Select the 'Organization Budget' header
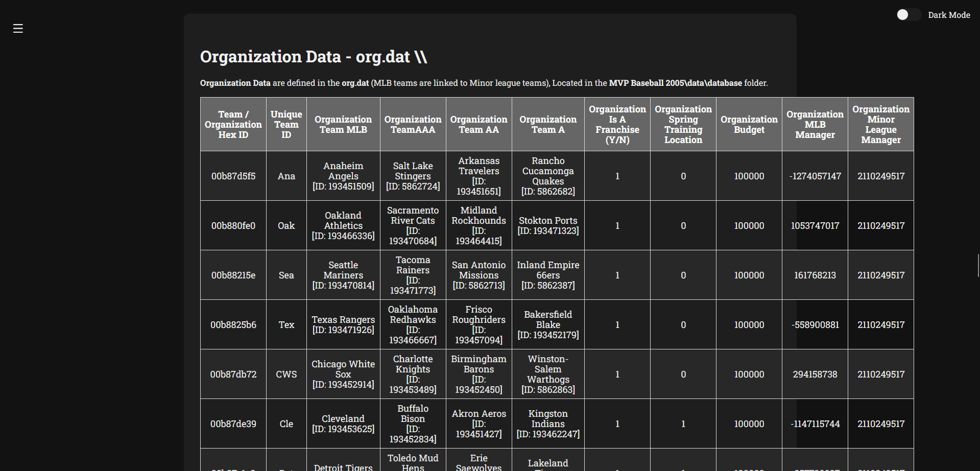 tap(749, 125)
